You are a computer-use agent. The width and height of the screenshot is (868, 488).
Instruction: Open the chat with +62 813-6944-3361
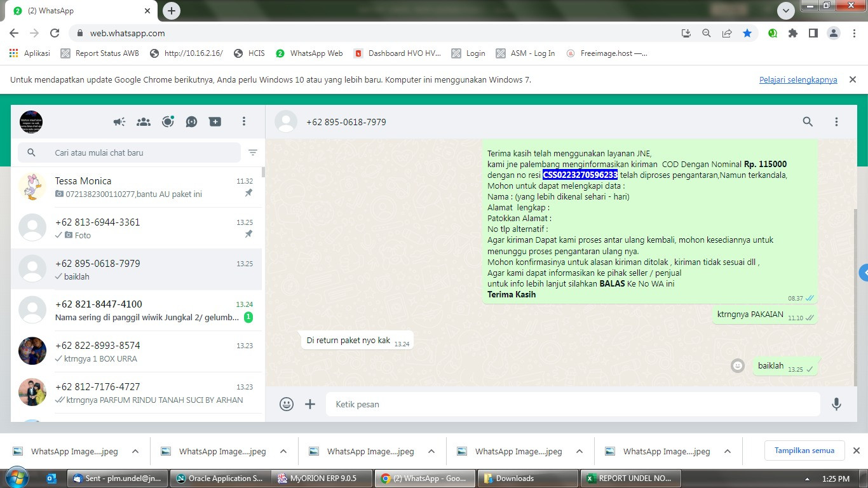(136, 228)
